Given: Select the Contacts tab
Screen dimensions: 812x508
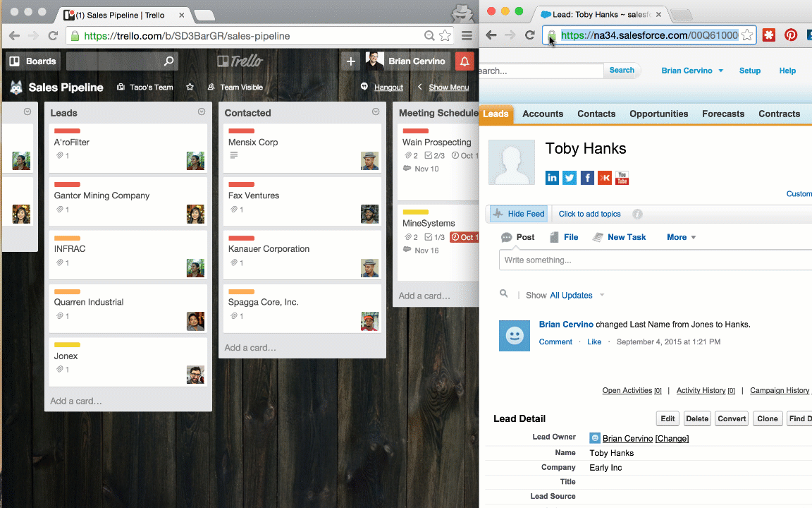Looking at the screenshot, I should click(x=596, y=114).
